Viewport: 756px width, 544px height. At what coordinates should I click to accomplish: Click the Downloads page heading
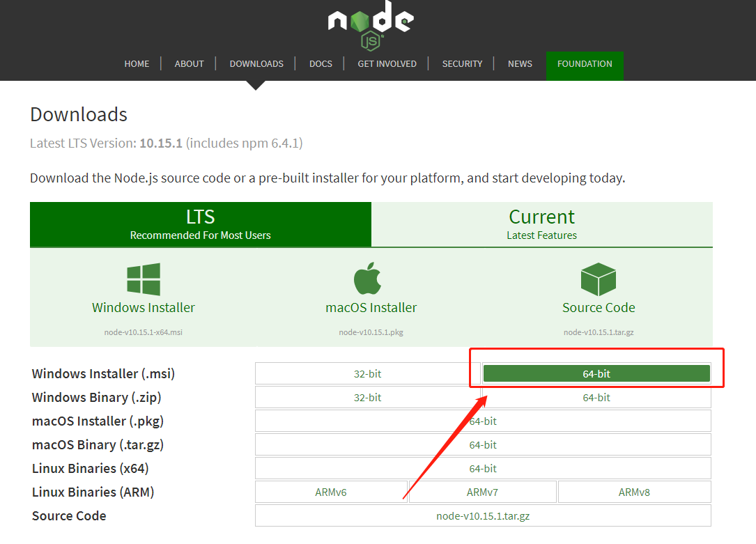[x=79, y=115]
